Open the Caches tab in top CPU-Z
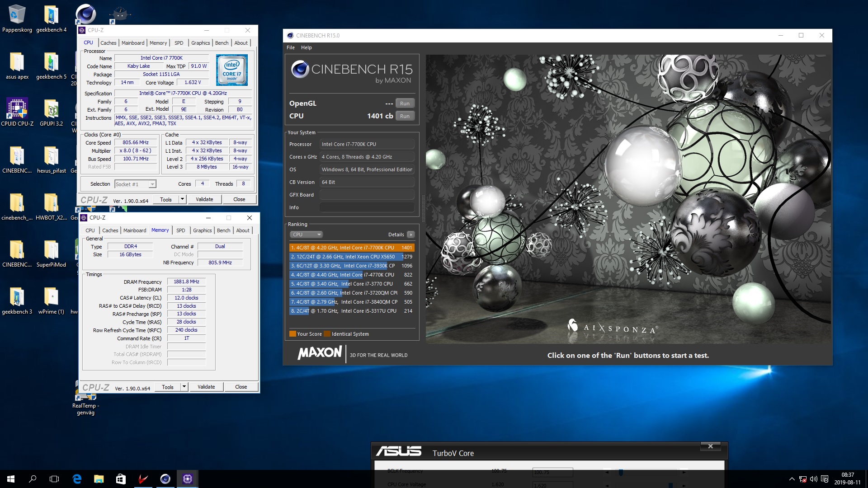Screen dimensions: 868x488 coord(108,43)
